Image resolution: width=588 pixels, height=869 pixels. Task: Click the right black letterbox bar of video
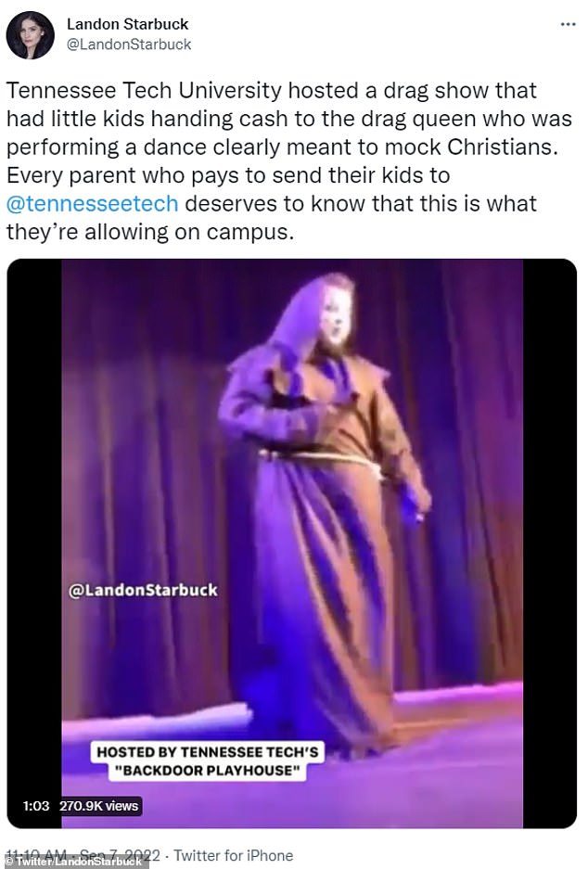tap(550, 543)
